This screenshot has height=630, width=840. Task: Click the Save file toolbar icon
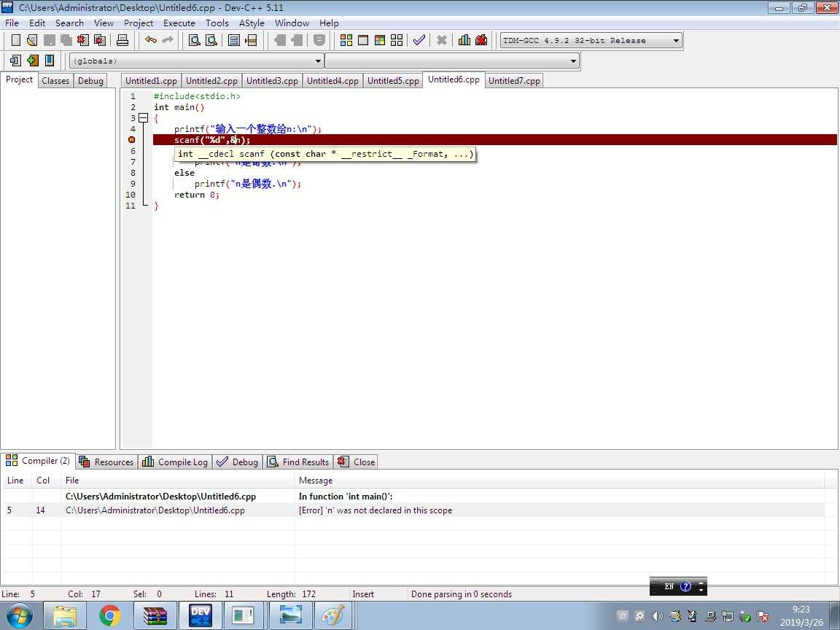coord(50,40)
